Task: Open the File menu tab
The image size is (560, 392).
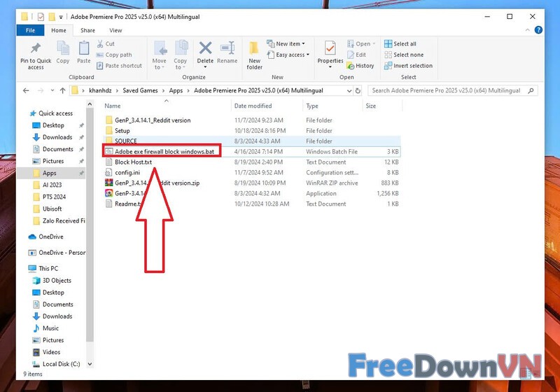Action: click(x=31, y=30)
